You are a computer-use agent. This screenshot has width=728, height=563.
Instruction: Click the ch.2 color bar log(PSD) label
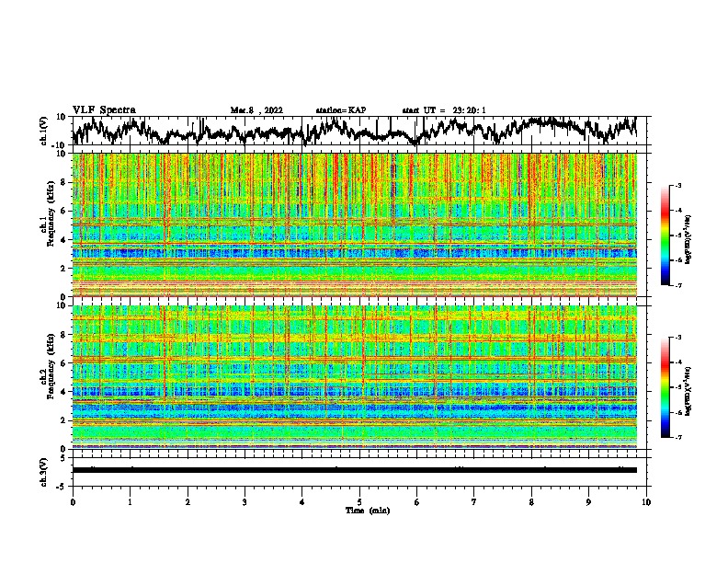tap(688, 391)
